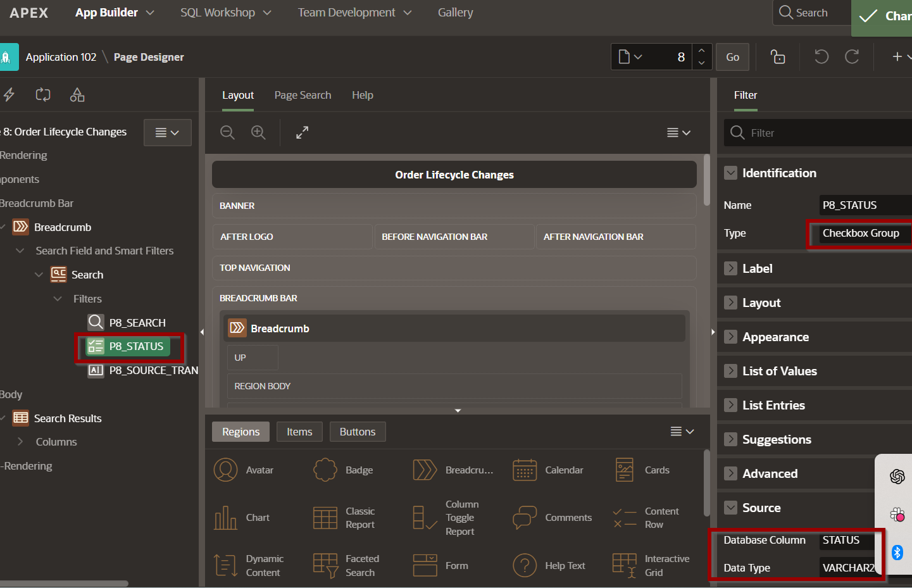Image resolution: width=912 pixels, height=588 pixels.
Task: Click the page lock icon
Action: 777,56
